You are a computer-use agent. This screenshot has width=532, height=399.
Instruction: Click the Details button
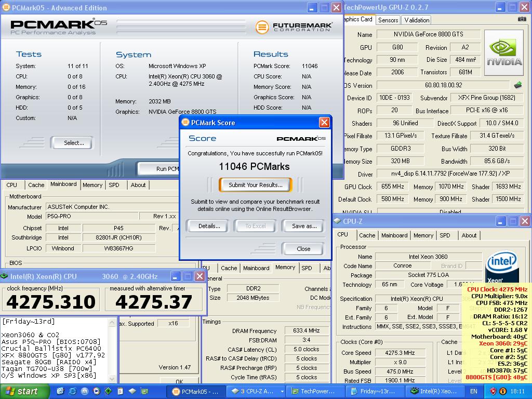point(209,226)
